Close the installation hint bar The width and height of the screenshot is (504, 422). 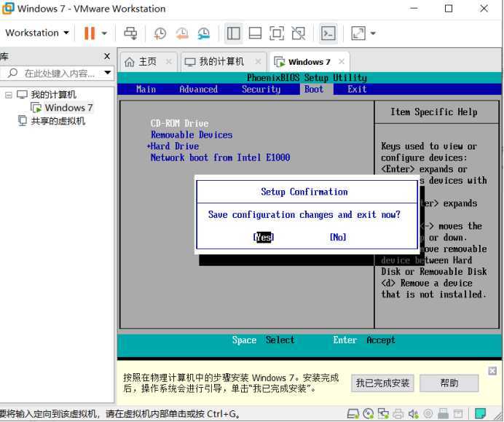click(x=492, y=370)
